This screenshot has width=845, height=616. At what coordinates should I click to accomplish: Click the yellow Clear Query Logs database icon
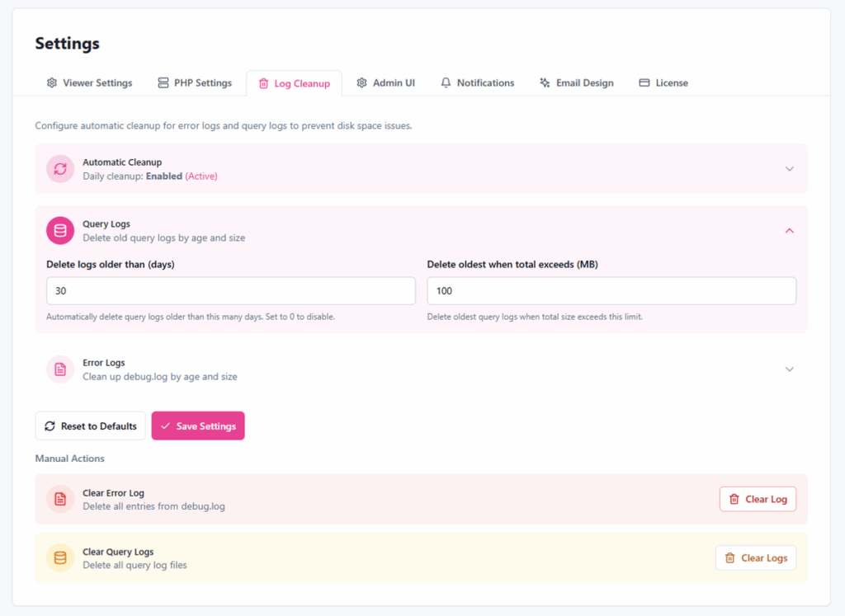coord(60,558)
